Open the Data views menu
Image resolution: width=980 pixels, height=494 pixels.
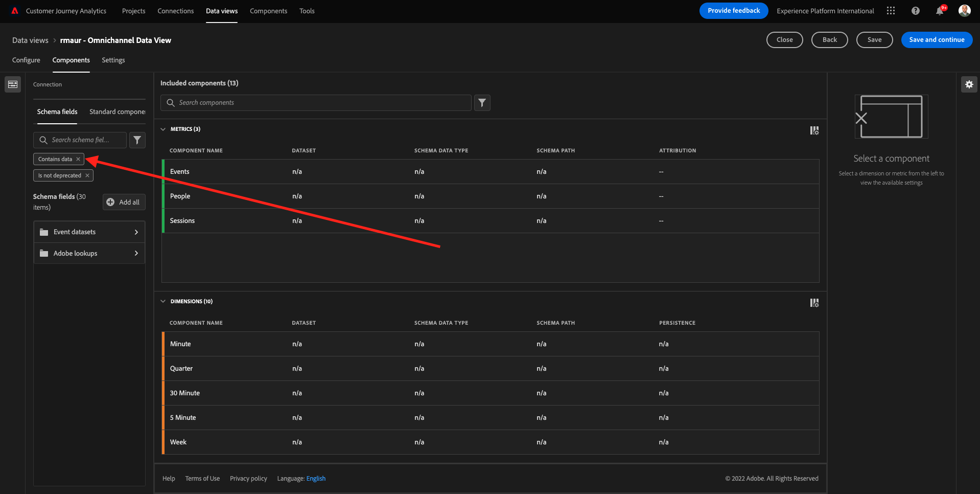pyautogui.click(x=222, y=11)
